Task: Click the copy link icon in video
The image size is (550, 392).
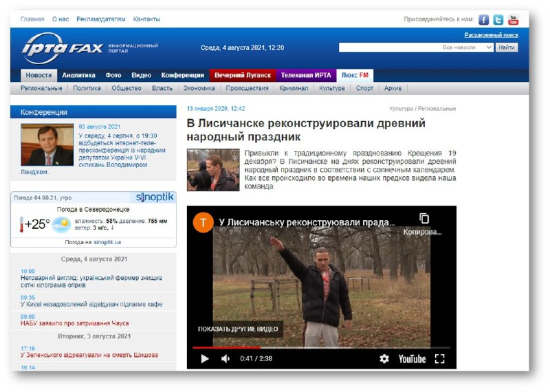Action: pyautogui.click(x=424, y=218)
